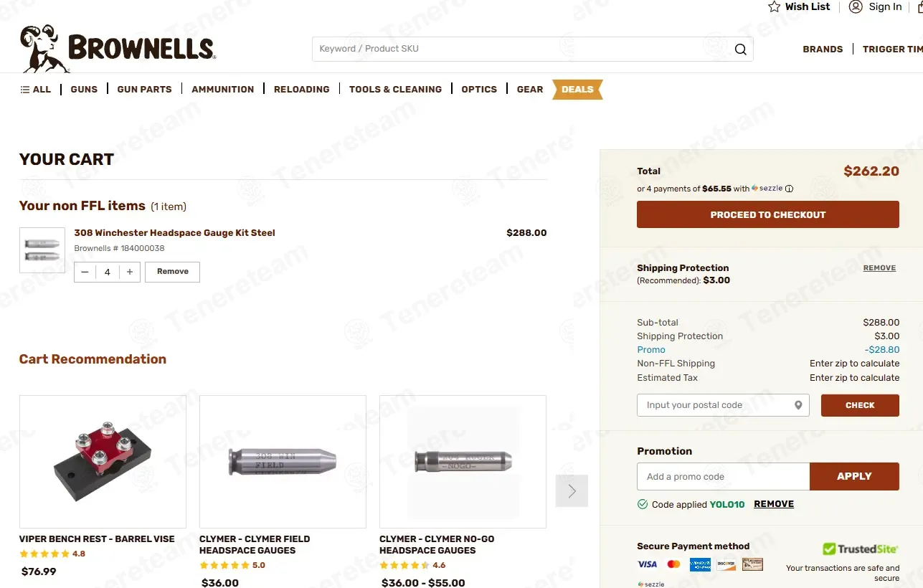The height and width of the screenshot is (588, 923).
Task: Open the Viper Bench Rest thumbnail
Action: coord(103,462)
